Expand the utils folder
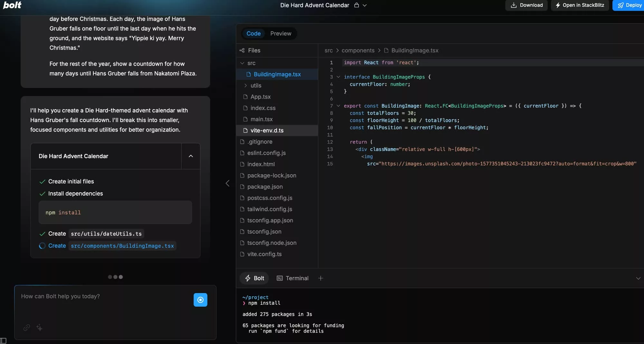Screen dimensions: 644x344 pyautogui.click(x=246, y=86)
